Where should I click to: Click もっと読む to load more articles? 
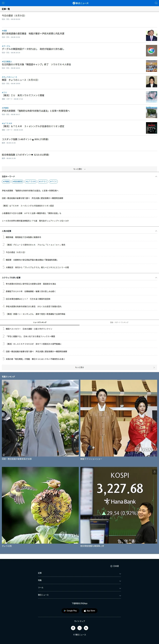[x=79, y=169]
